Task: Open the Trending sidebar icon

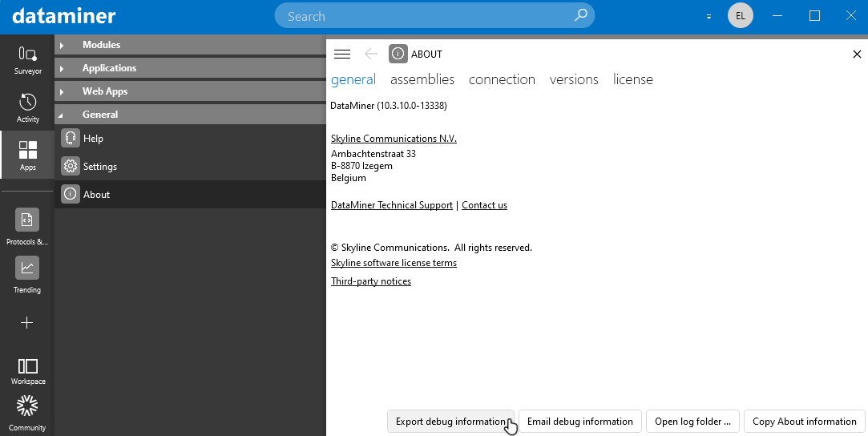Action: (x=27, y=275)
